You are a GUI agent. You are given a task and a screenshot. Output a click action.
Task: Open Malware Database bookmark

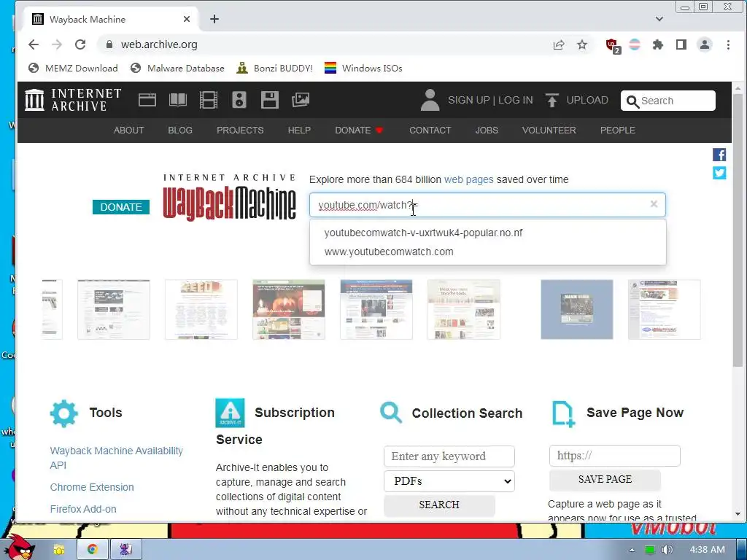(178, 68)
